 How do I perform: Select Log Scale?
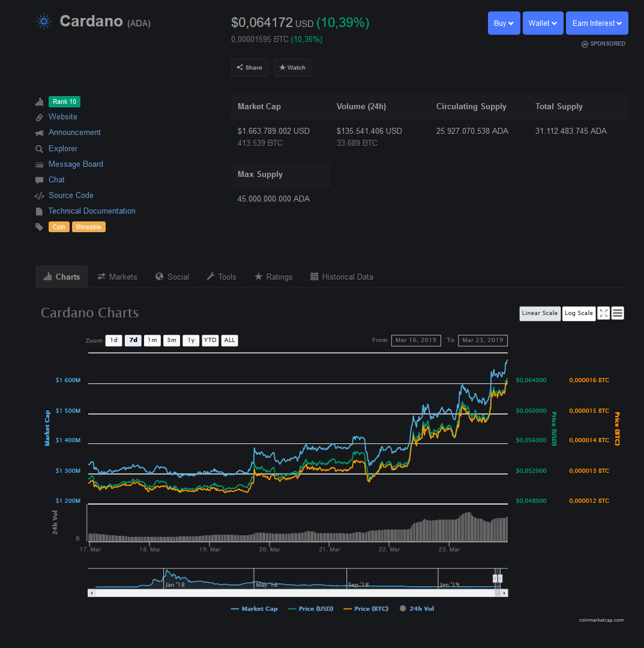pos(579,313)
